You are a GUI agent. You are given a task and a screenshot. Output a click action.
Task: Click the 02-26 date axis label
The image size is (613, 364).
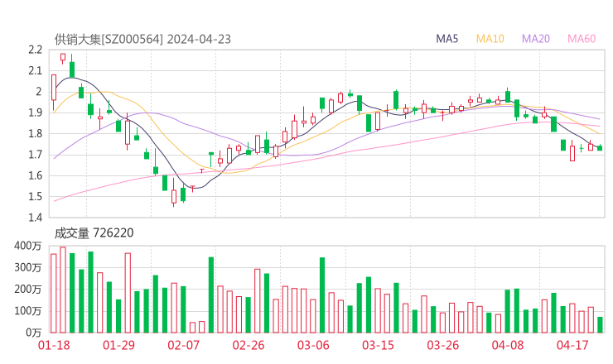(249, 345)
